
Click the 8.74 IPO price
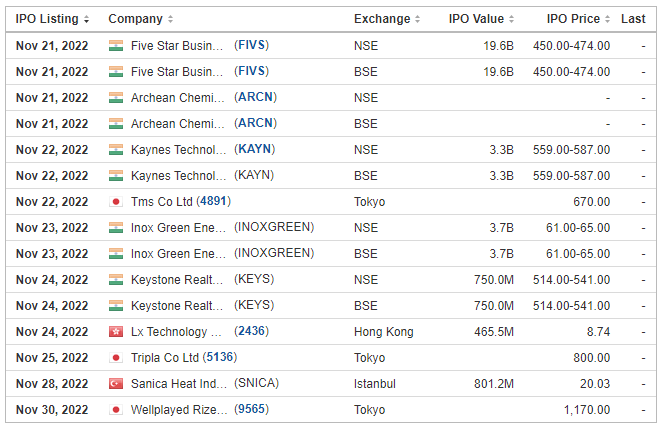click(598, 332)
